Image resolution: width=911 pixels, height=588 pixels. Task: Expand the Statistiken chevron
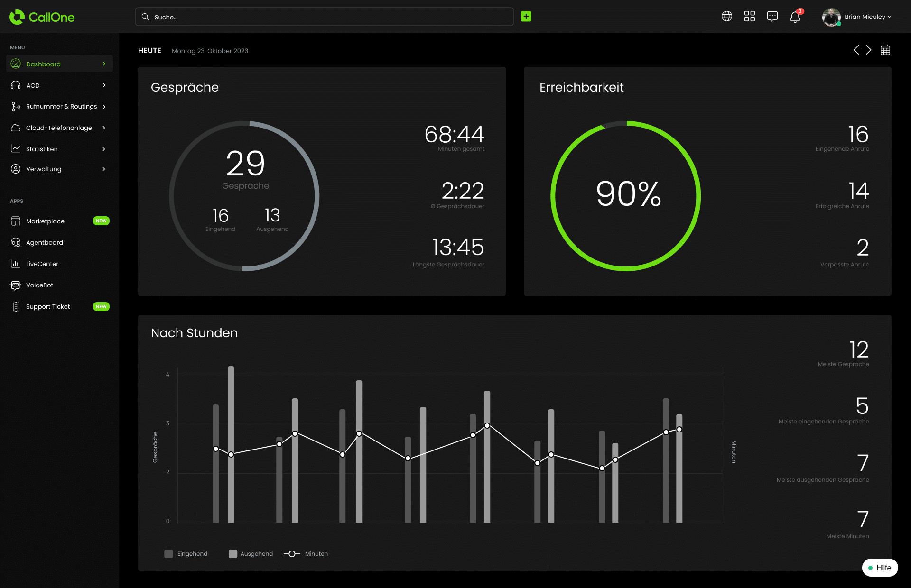pos(104,149)
